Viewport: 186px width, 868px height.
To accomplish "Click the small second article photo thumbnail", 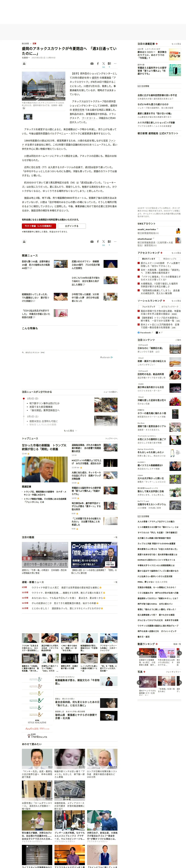I will (x=28, y=117).
